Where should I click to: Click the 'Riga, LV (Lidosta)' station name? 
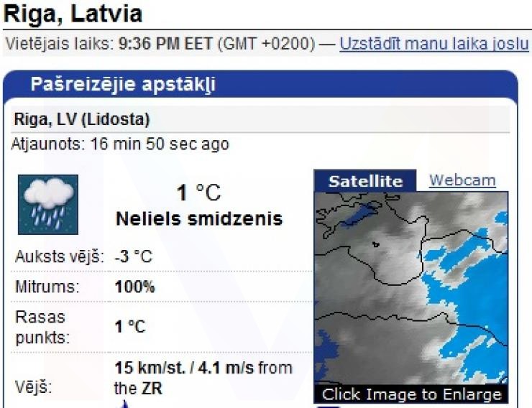click(81, 119)
